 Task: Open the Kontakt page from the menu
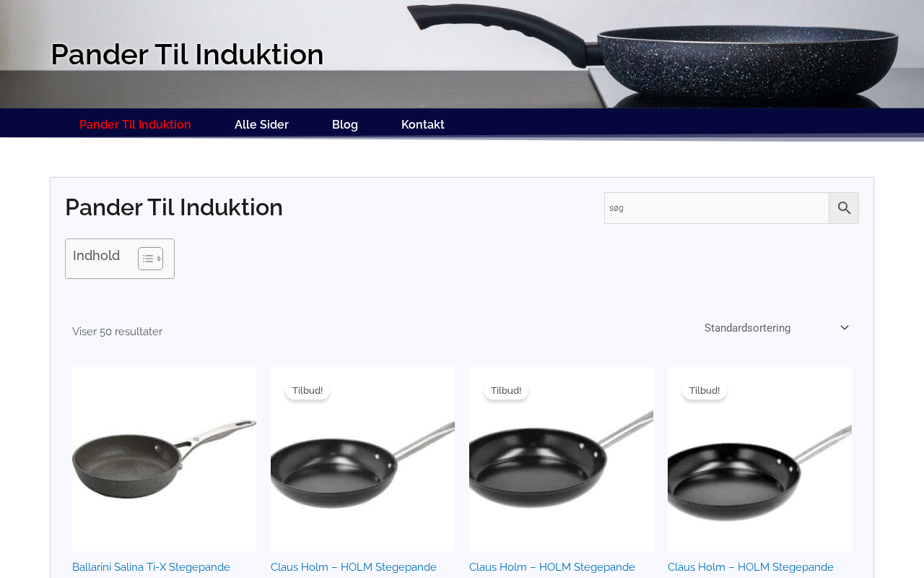pyautogui.click(x=423, y=124)
